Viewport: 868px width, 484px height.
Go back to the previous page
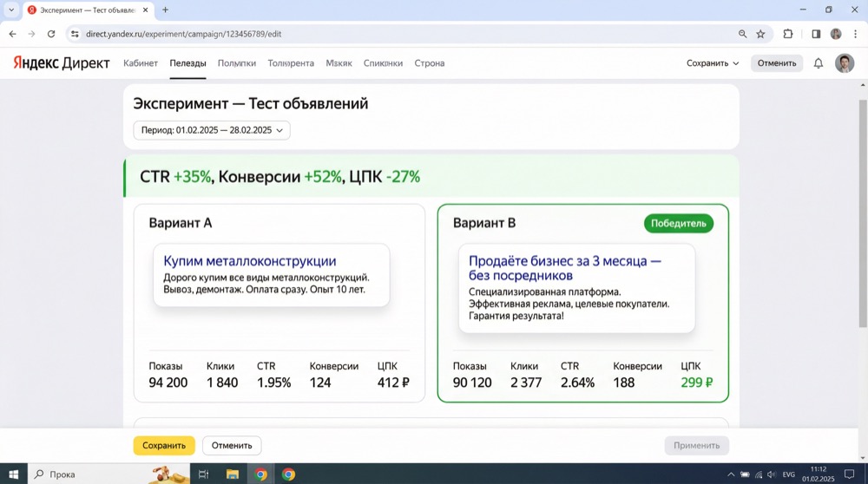[x=13, y=34]
